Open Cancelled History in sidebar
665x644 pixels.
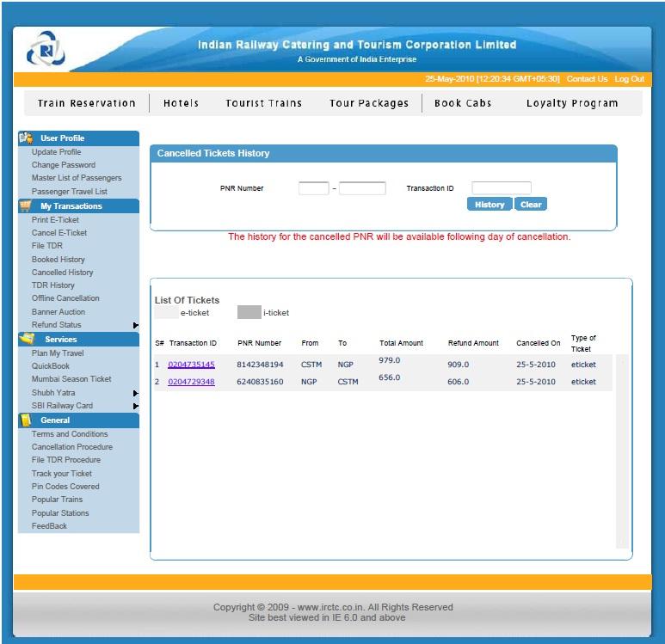pos(62,273)
